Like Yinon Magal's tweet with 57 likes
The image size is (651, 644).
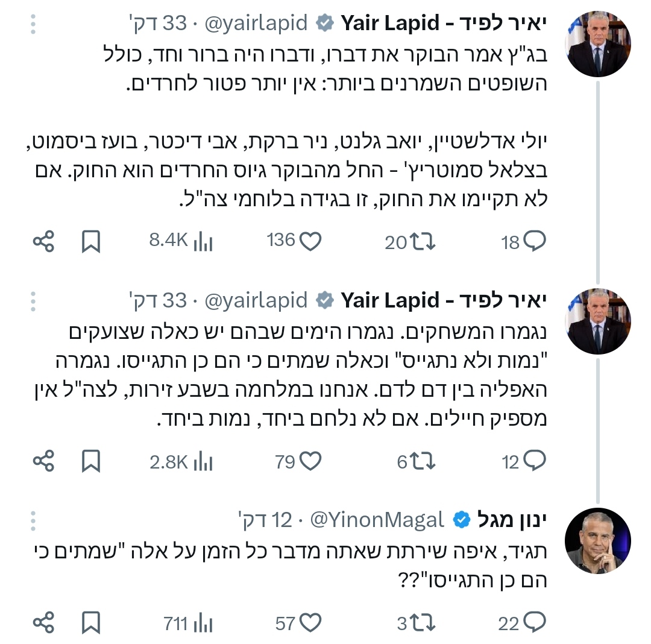click(310, 623)
